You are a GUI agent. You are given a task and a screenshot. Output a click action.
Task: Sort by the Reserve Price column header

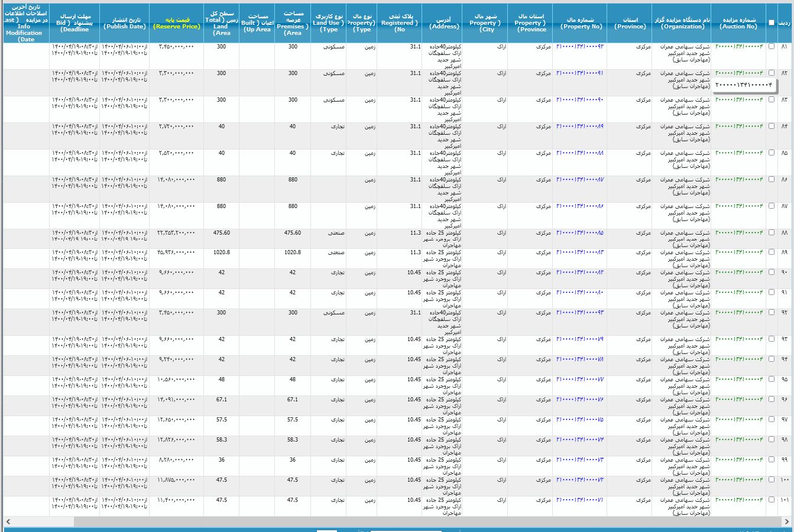click(x=177, y=23)
